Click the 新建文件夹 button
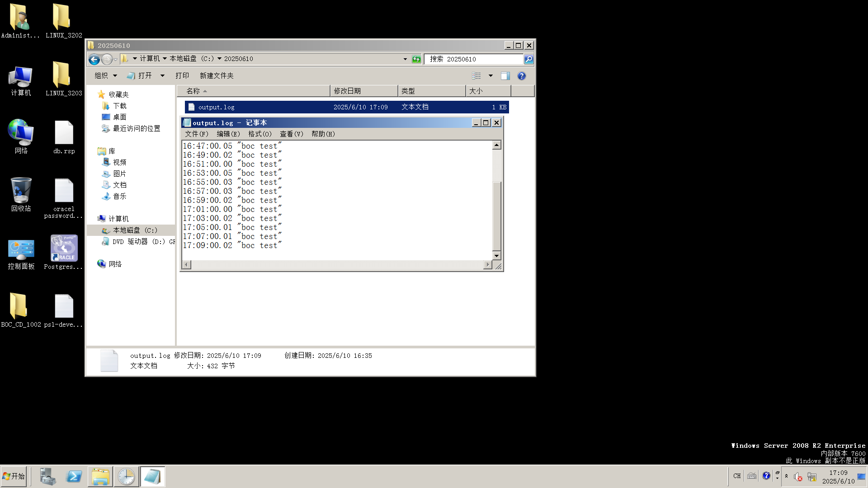This screenshot has height=488, width=868. (217, 76)
